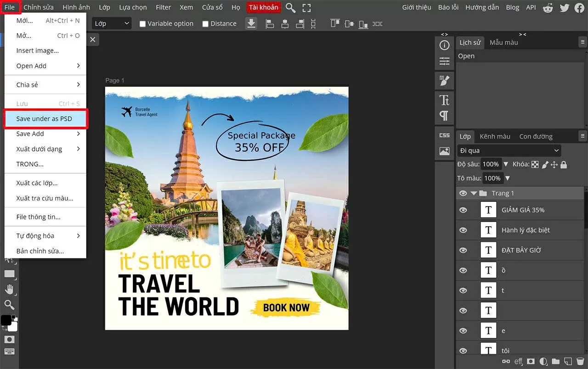This screenshot has width=588, height=369.
Task: Switch to the Kênh màu tab
Action: coord(494,136)
